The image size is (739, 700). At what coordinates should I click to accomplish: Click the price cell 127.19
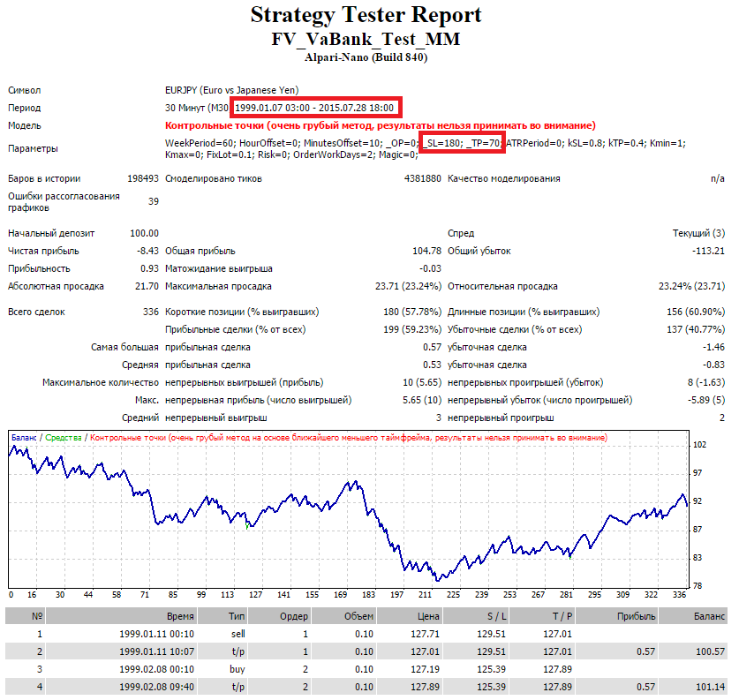point(425,669)
